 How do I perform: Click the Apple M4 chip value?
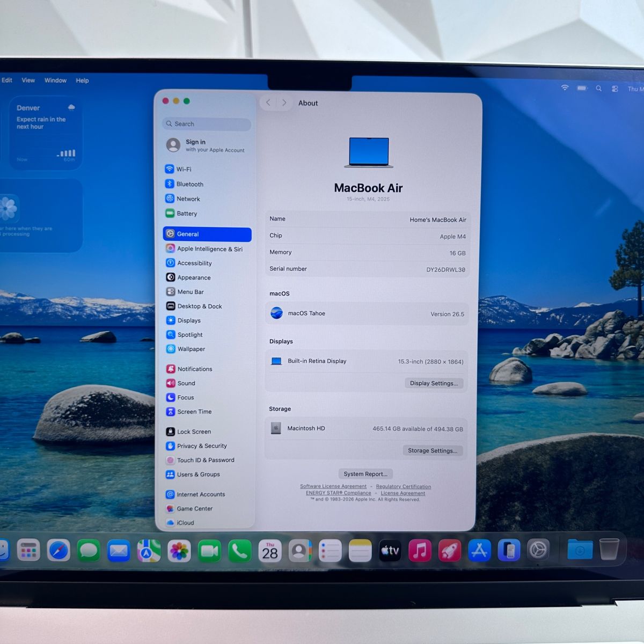pyautogui.click(x=453, y=237)
